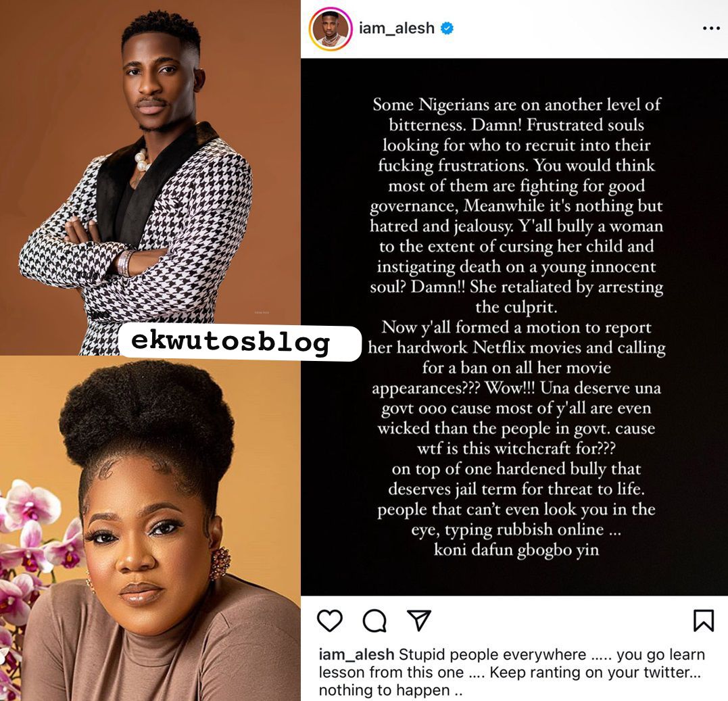Visit the iam_alesh profile from the header username

pyautogui.click(x=397, y=28)
